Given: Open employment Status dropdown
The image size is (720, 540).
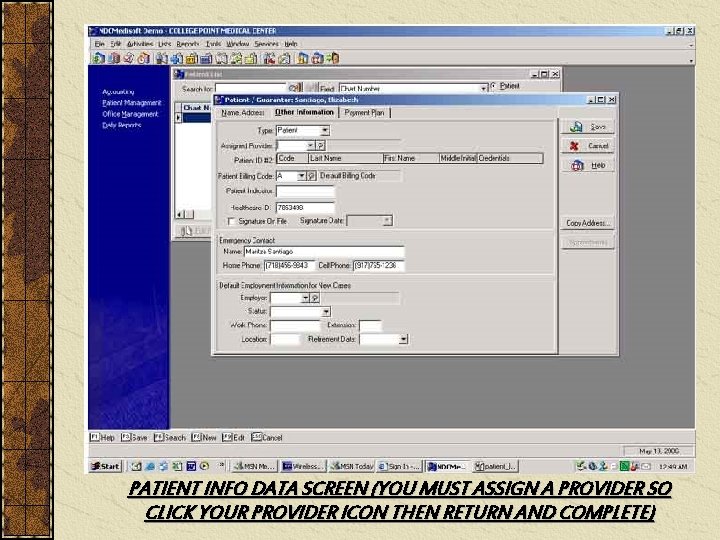Looking at the screenshot, I should point(326,312).
